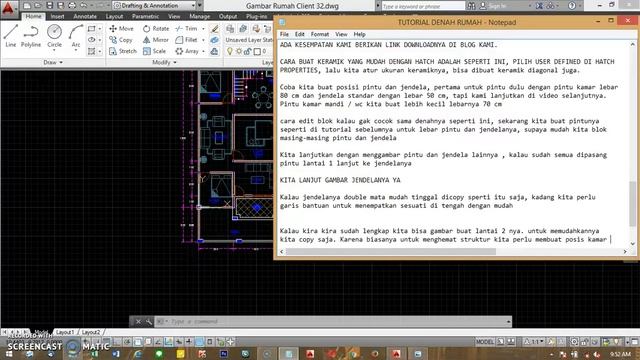Screen dimensions: 640x360
Task: Click the blue Erase icon in Modify panel
Action: pyautogui.click(x=214, y=40)
